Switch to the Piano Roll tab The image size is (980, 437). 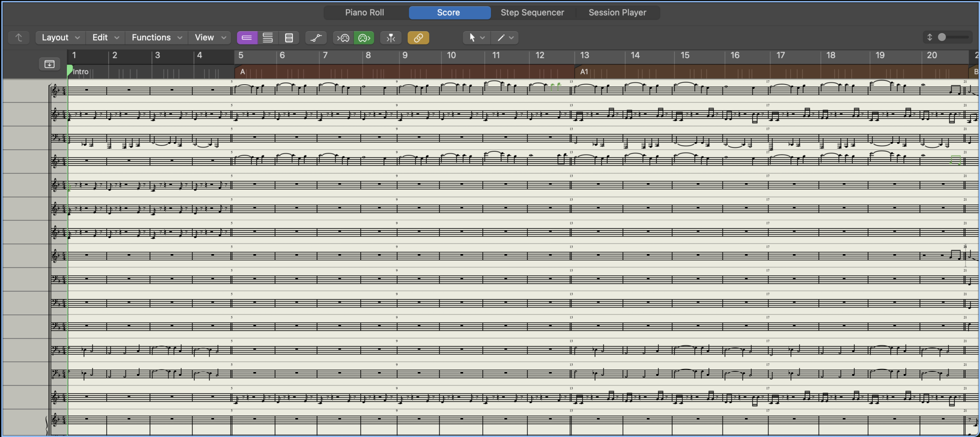[364, 12]
